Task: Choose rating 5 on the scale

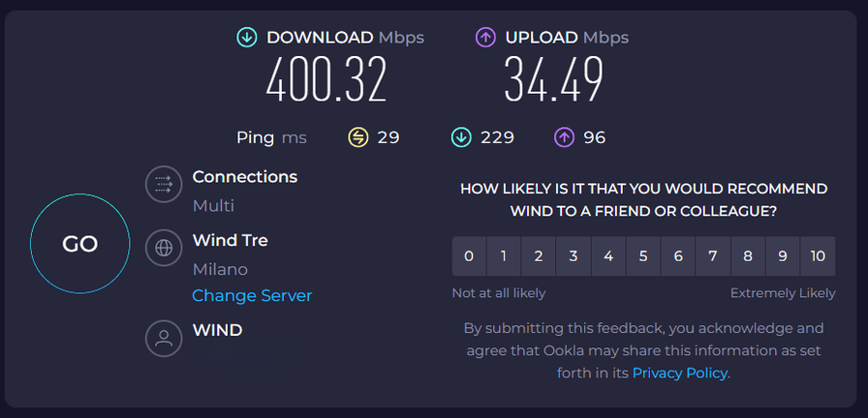Action: pos(643,256)
